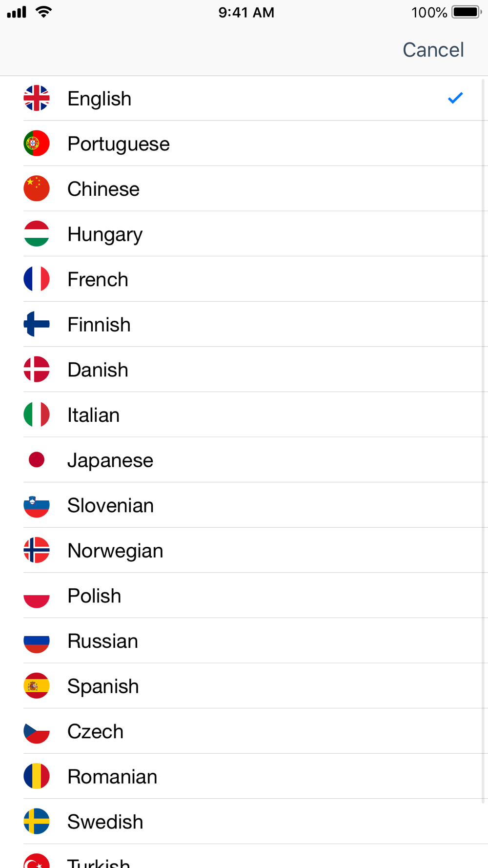The image size is (488, 868).
Task: Tap the China flag icon
Action: click(x=37, y=188)
